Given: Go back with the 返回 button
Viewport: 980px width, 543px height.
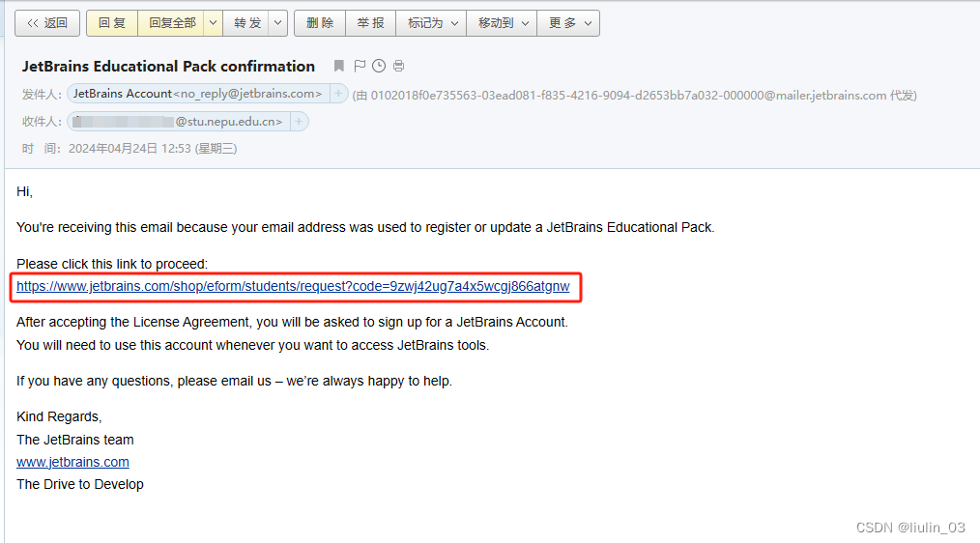Looking at the screenshot, I should pyautogui.click(x=47, y=23).
